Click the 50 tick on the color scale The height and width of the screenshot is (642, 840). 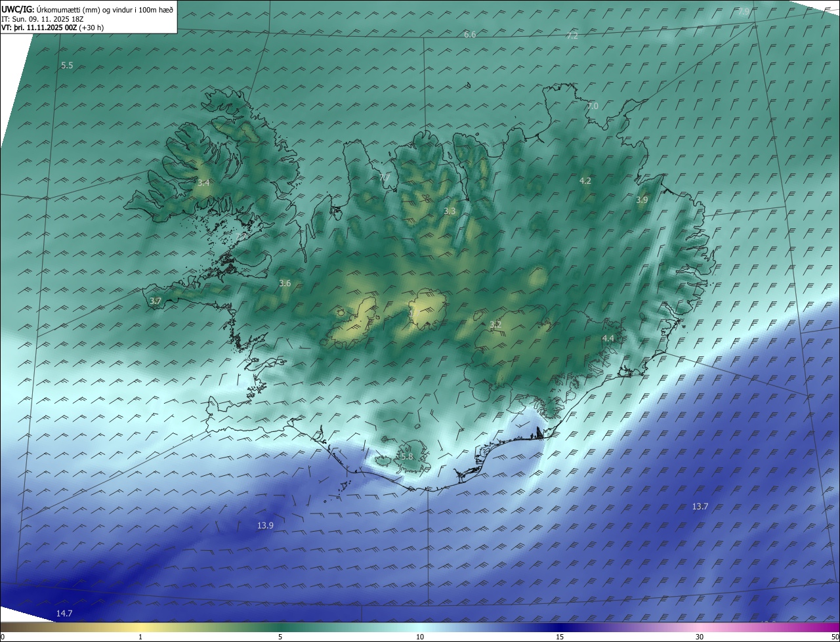click(835, 637)
